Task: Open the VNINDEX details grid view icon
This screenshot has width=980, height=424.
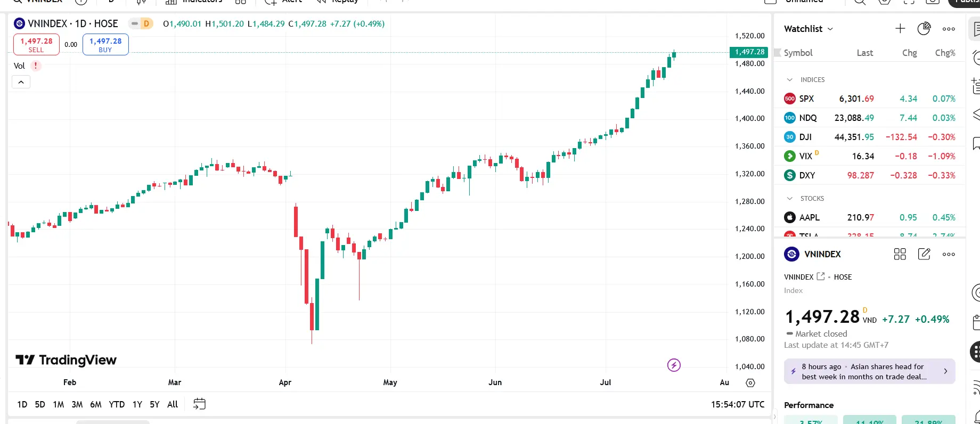Action: pos(900,254)
